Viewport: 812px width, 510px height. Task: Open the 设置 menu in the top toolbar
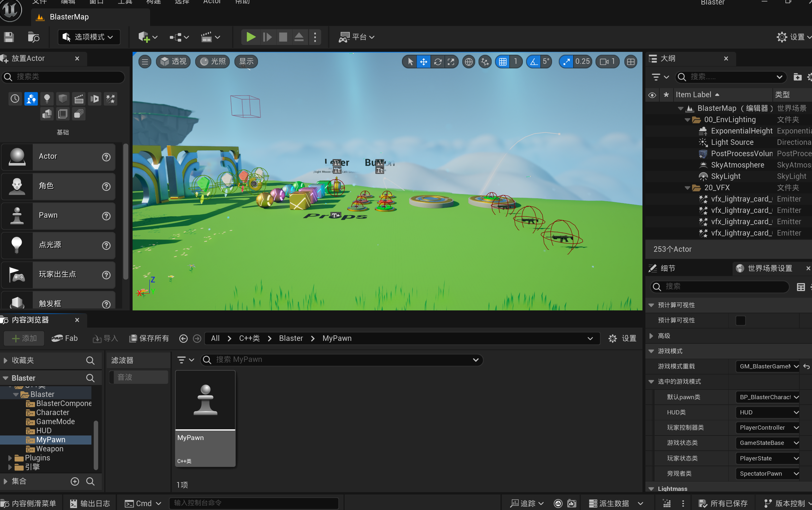[794, 37]
